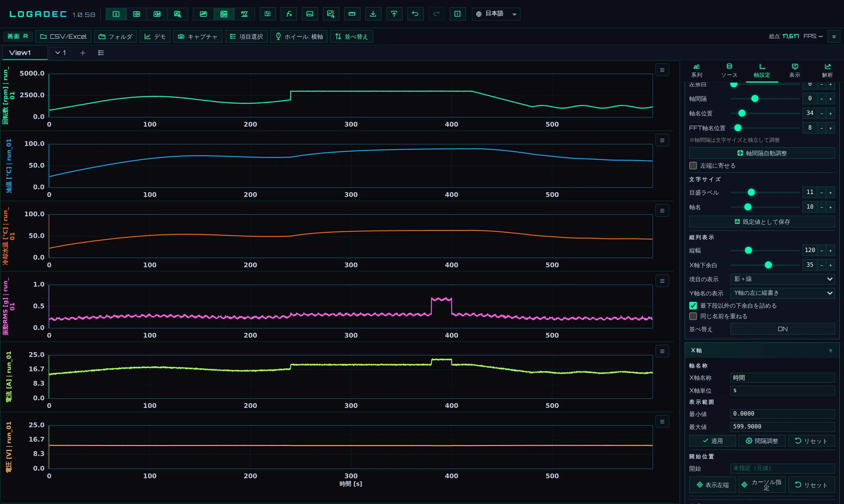Screen dimensions: 844x504
Task: Open the fx formula editor
Action: 289,14
